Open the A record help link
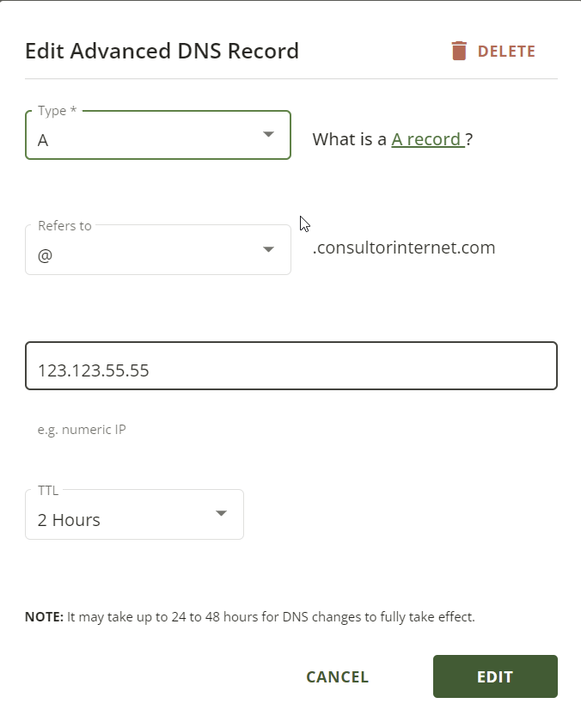 tap(428, 139)
